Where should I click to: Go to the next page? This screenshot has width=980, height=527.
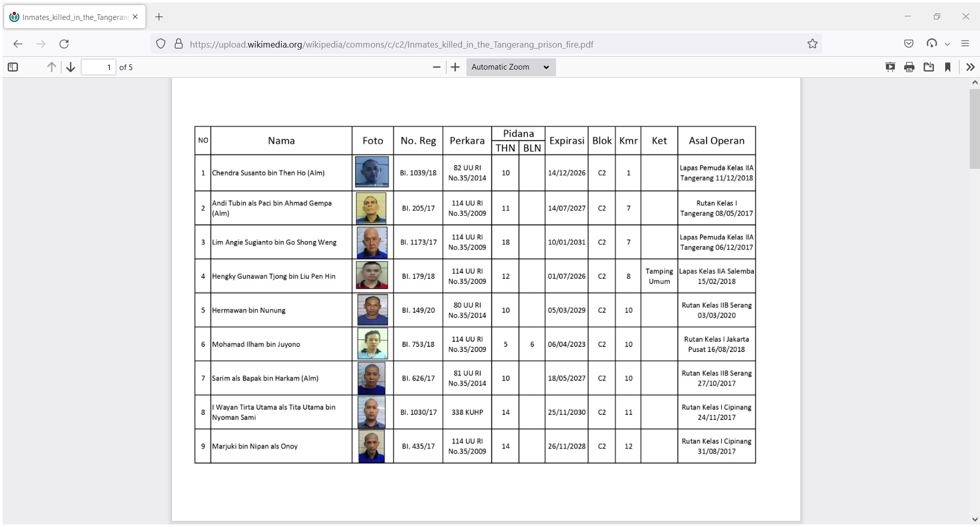[70, 67]
